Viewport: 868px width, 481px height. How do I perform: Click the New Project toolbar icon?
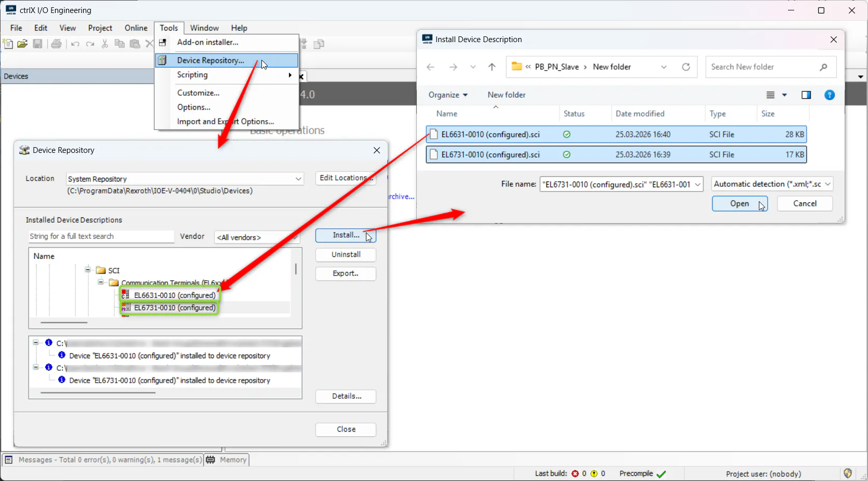[x=8, y=44]
